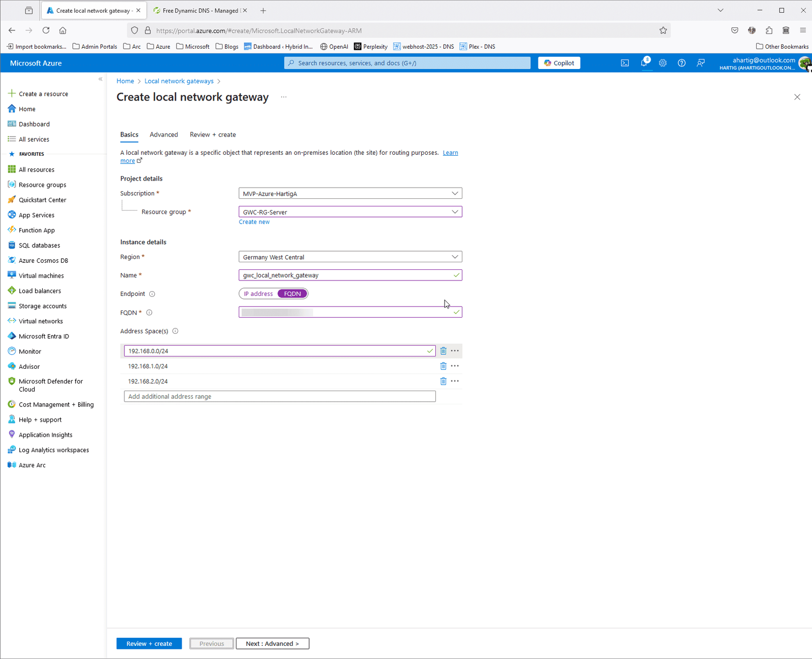Select Virtual networks in the sidebar
812x659 pixels.
click(40, 321)
